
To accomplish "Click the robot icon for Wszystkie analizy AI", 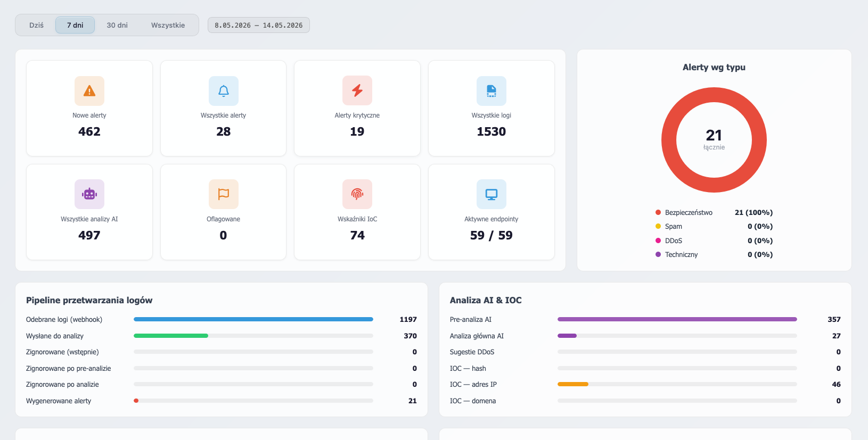I will coord(89,194).
